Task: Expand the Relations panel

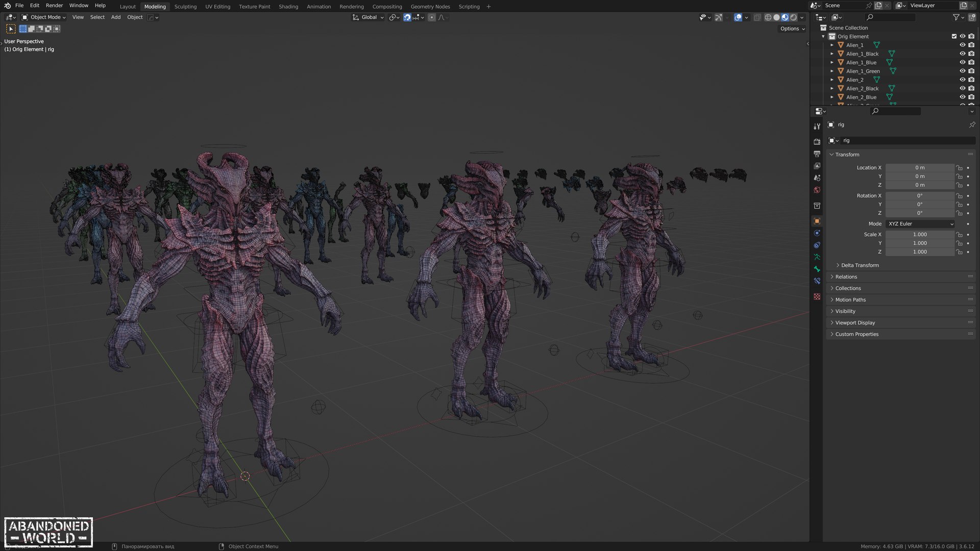Action: click(x=846, y=277)
